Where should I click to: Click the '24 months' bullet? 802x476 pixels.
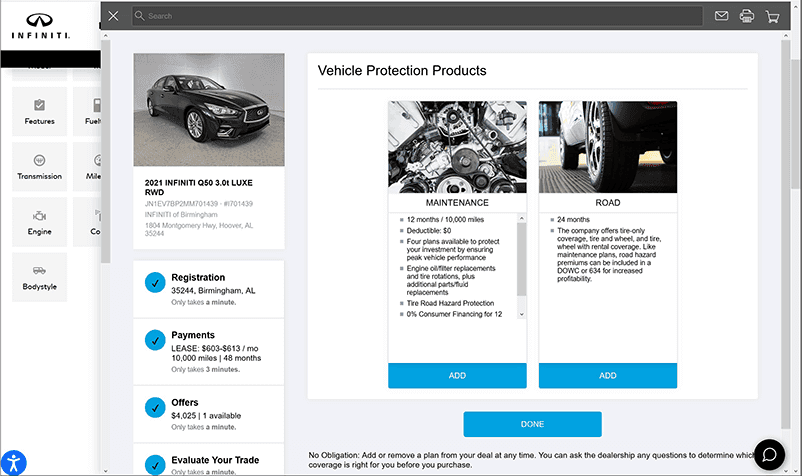pos(573,219)
